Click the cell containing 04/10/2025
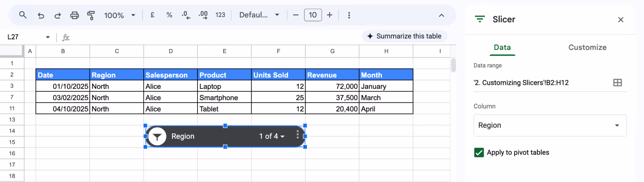The width and height of the screenshot is (644, 182). [63, 109]
